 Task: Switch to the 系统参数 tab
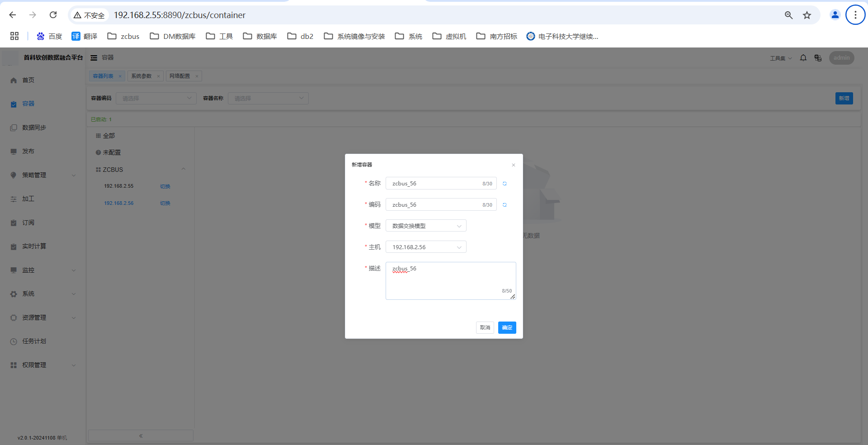point(142,76)
